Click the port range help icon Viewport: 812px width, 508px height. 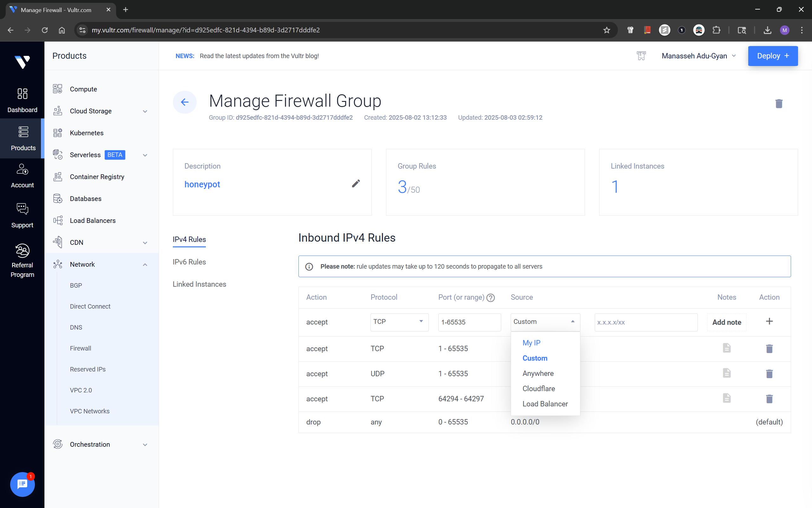pos(490,298)
